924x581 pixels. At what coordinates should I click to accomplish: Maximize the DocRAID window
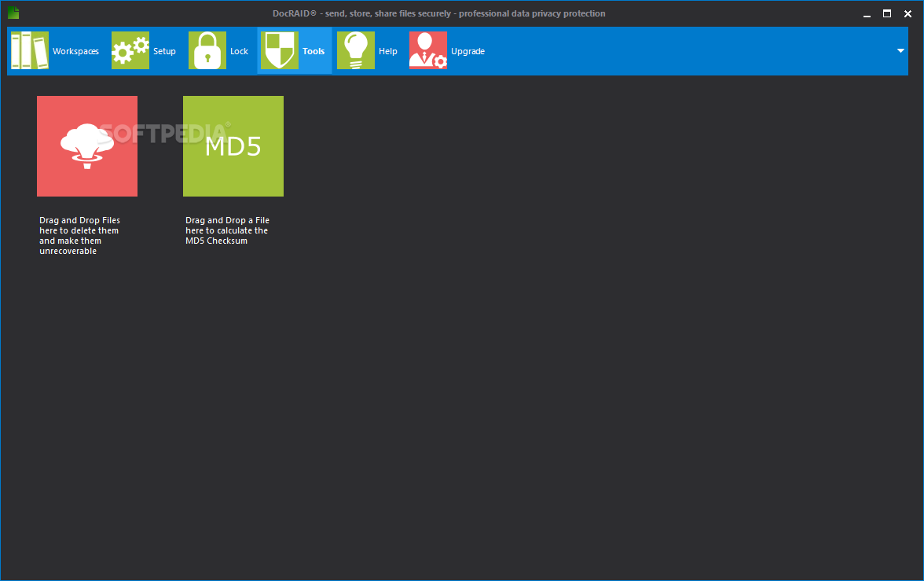887,13
